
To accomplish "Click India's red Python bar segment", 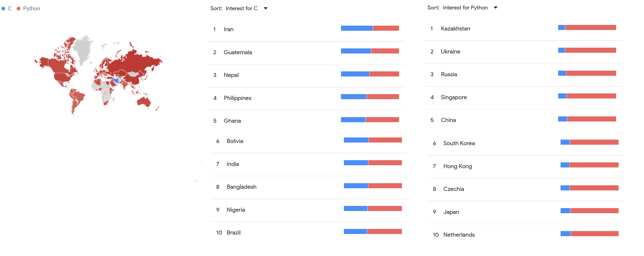I will coord(385,163).
